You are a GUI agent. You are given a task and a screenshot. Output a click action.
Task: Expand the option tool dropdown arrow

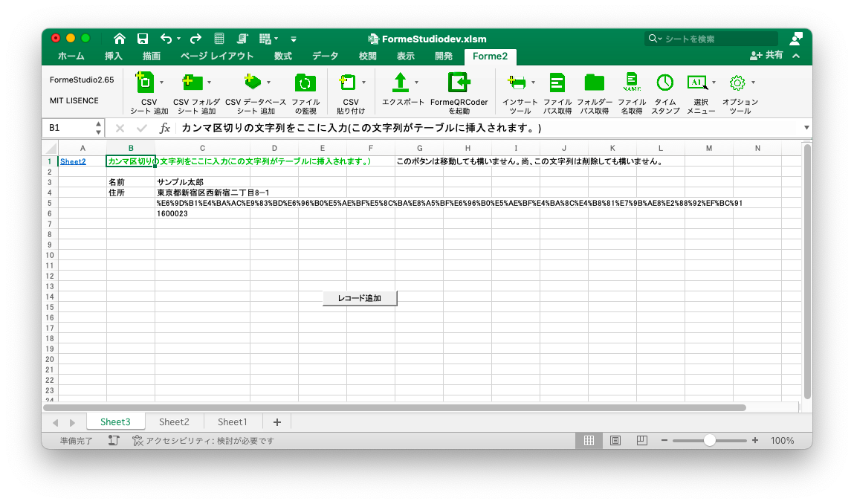pos(753,82)
